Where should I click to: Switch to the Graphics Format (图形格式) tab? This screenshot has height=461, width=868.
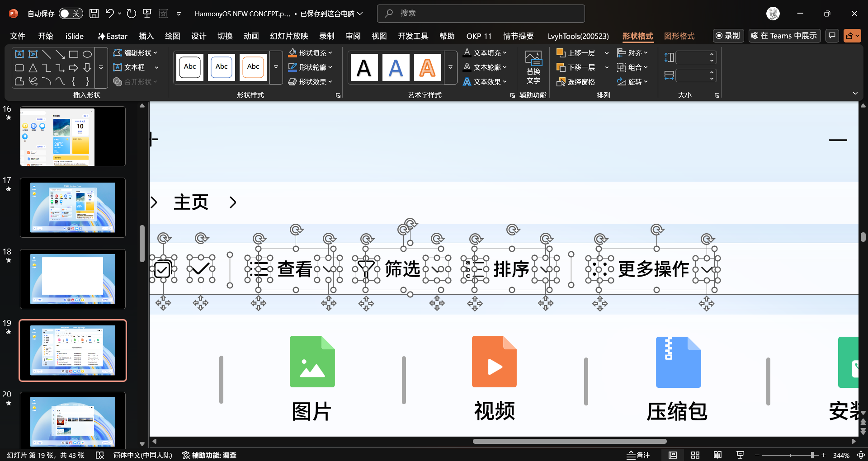click(x=679, y=36)
